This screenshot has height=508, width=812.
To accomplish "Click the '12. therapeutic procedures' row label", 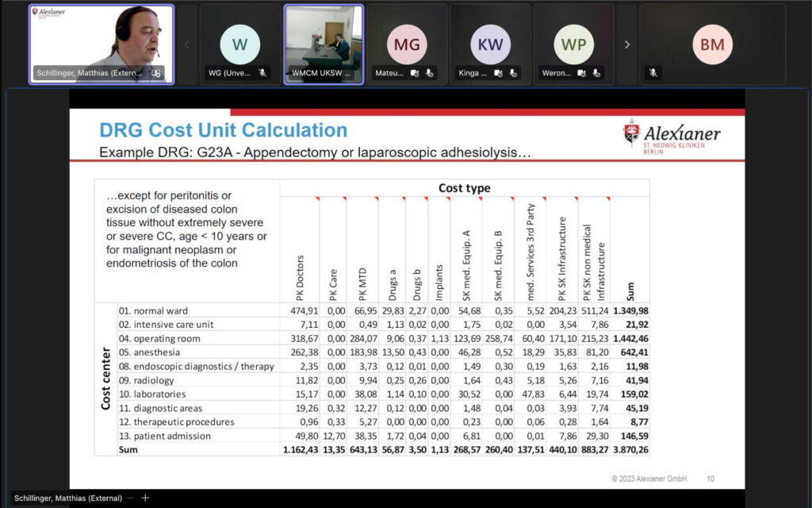I will tap(177, 422).
